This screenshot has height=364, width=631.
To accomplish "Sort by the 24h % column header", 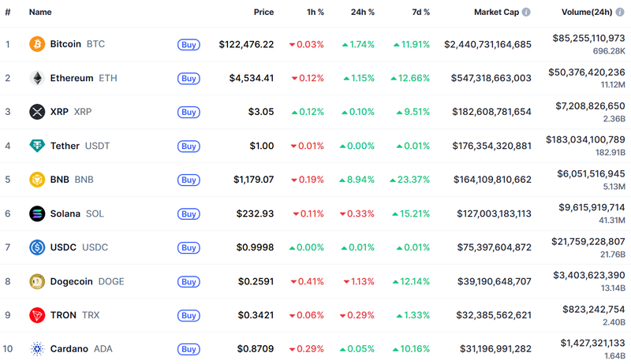I will point(363,13).
